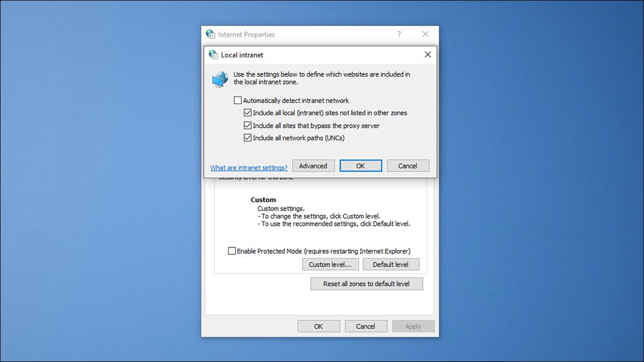Click the Local intranet title bar icon
The image size is (644, 362).
coord(214,55)
